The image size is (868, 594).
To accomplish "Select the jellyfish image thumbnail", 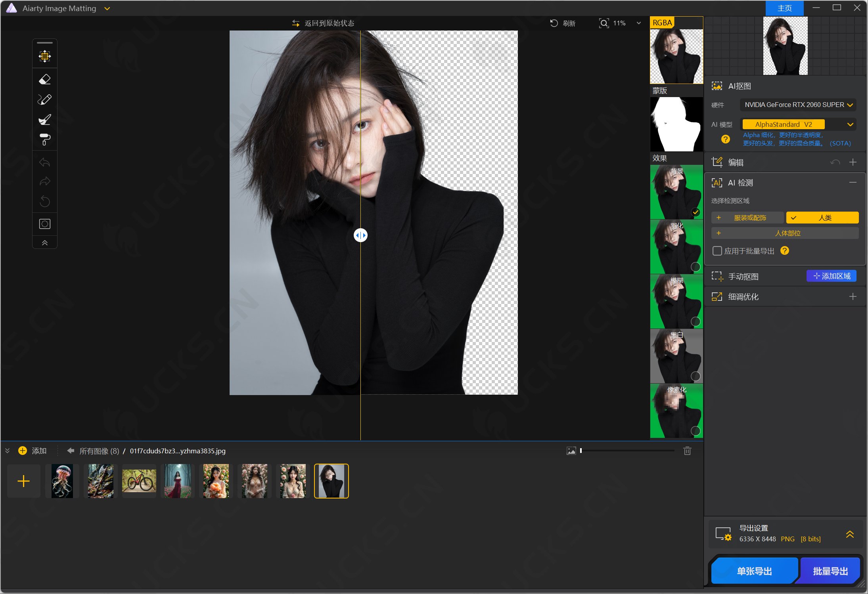I will tap(62, 481).
